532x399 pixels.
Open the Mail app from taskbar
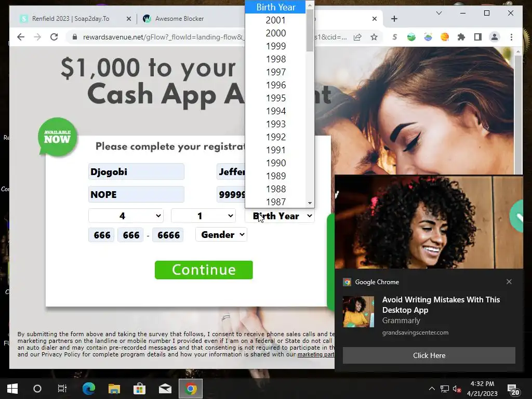[x=165, y=389]
